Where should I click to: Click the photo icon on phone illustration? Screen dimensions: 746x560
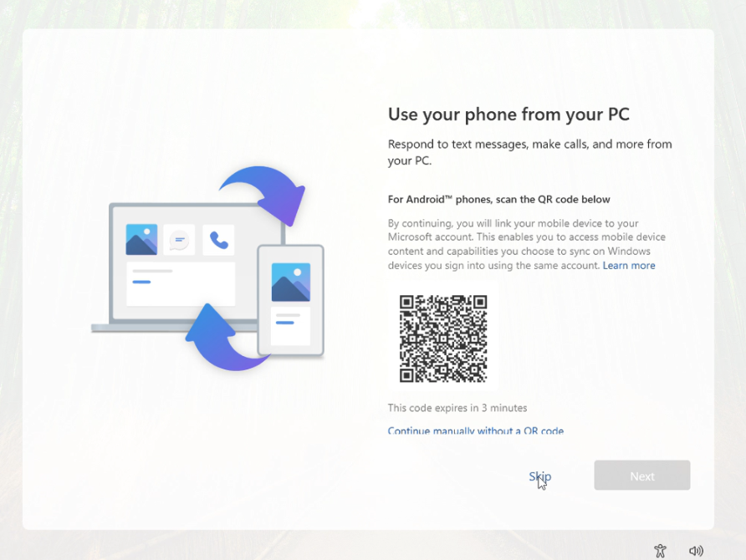point(290,283)
